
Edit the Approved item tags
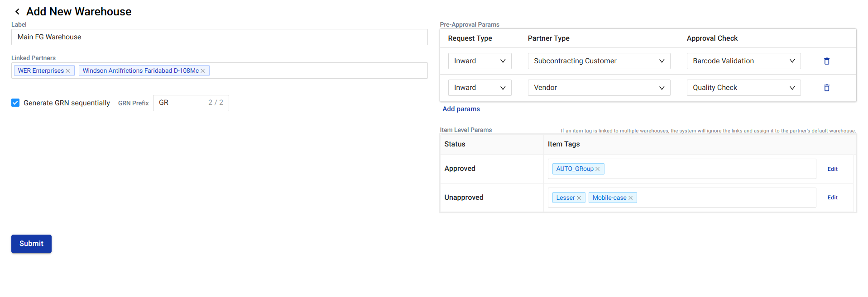click(x=832, y=169)
